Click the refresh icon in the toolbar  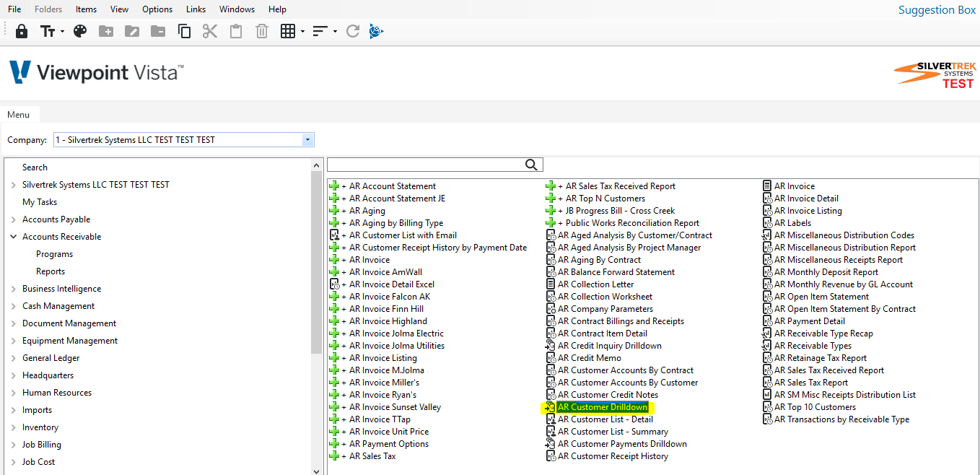click(x=353, y=31)
